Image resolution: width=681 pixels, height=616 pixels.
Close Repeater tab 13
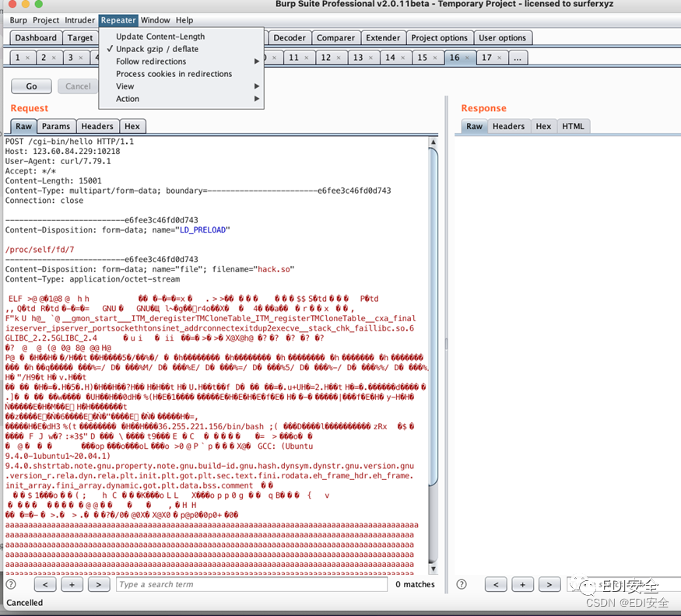(x=371, y=58)
